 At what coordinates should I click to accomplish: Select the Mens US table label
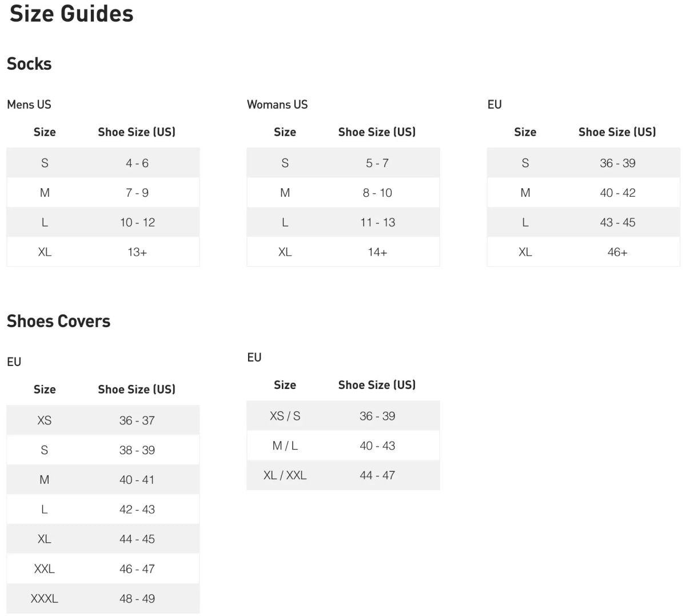point(29,105)
